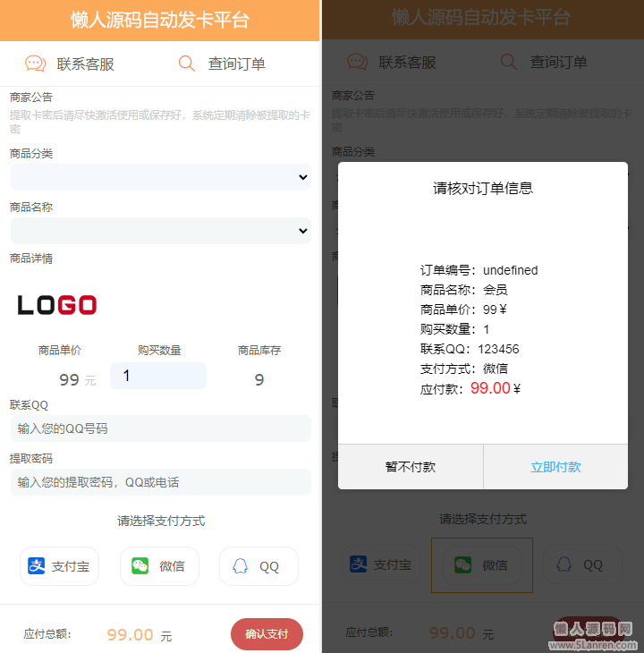Screen dimensions: 644x653
Task: Open 查询订单 link in left panel
Action: 237,64
